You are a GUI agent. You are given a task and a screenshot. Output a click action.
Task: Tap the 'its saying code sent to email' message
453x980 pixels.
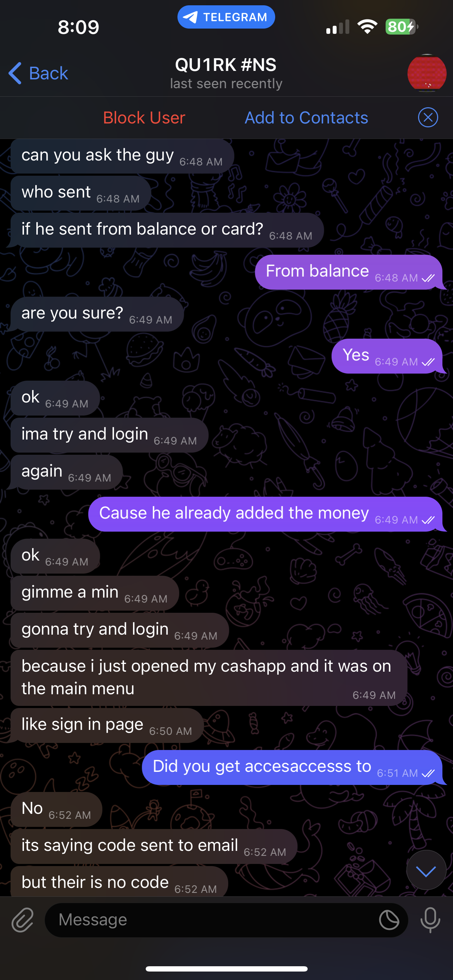(x=154, y=846)
